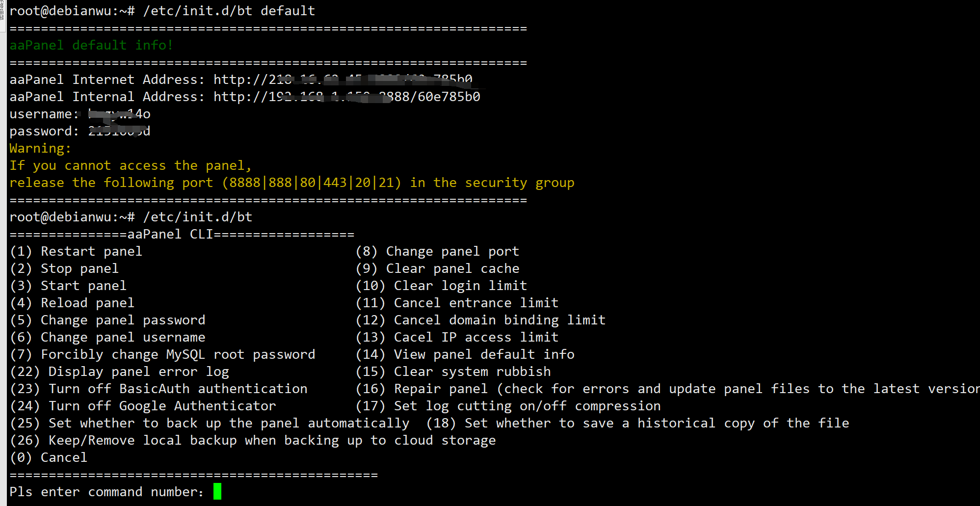Click the "(5) Change panel password" line
Image resolution: width=980 pixels, height=506 pixels.
(107, 320)
